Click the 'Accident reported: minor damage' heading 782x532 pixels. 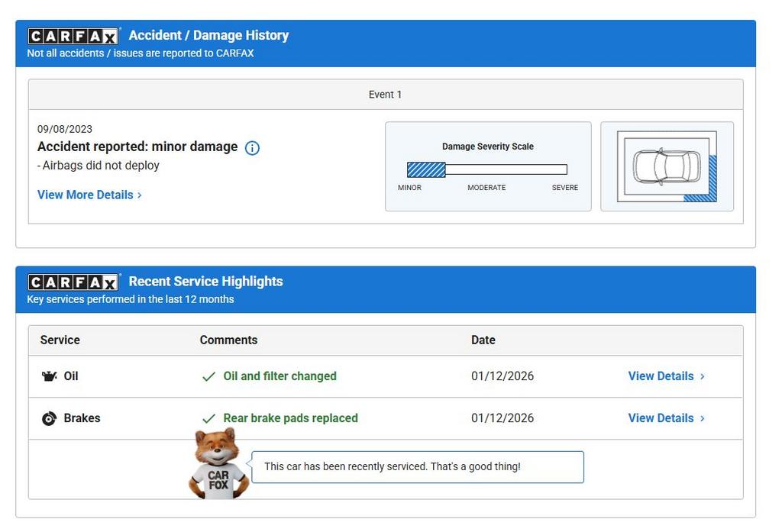coord(137,147)
